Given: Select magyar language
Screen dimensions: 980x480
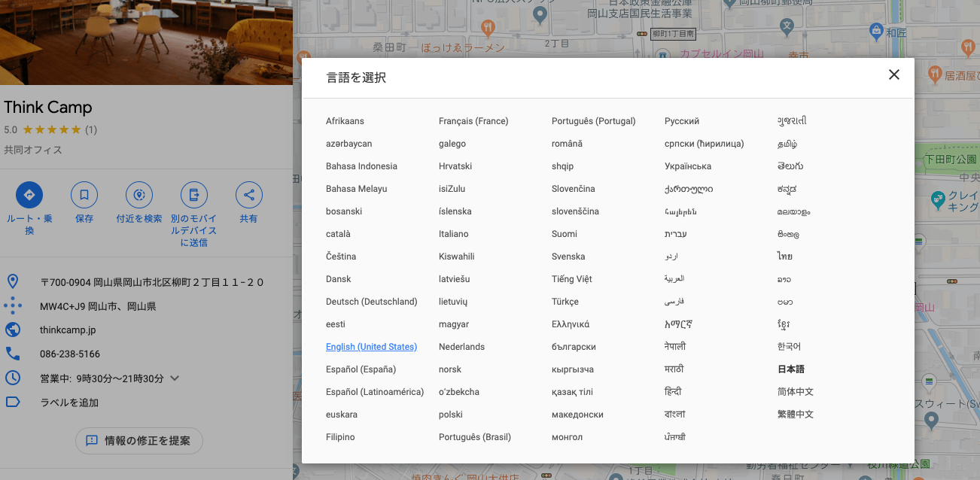Looking at the screenshot, I should tap(454, 324).
